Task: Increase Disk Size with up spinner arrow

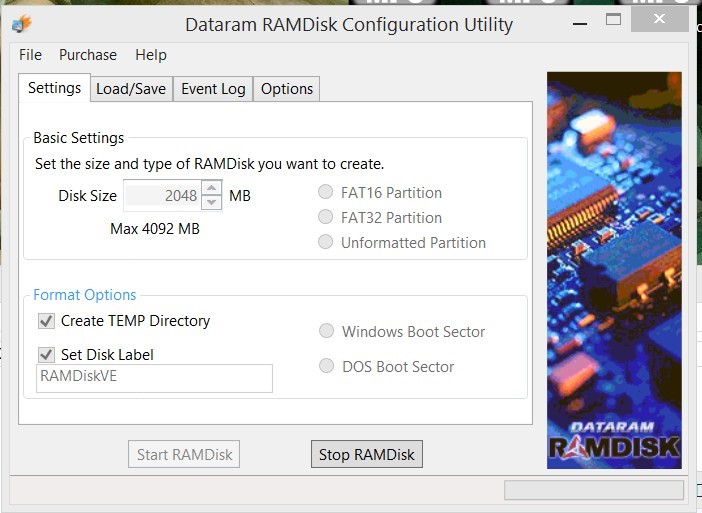Action: coord(211,188)
